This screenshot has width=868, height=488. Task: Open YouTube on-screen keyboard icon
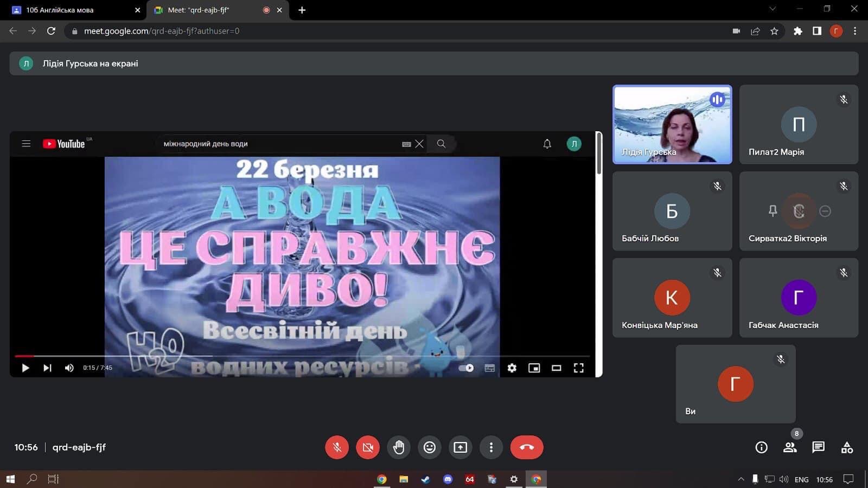click(406, 144)
